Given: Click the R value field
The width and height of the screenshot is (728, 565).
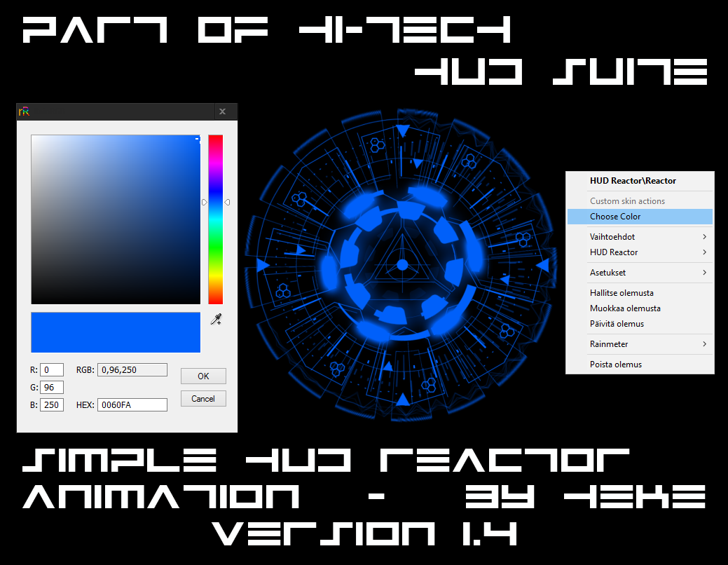Looking at the screenshot, I should pos(52,370).
